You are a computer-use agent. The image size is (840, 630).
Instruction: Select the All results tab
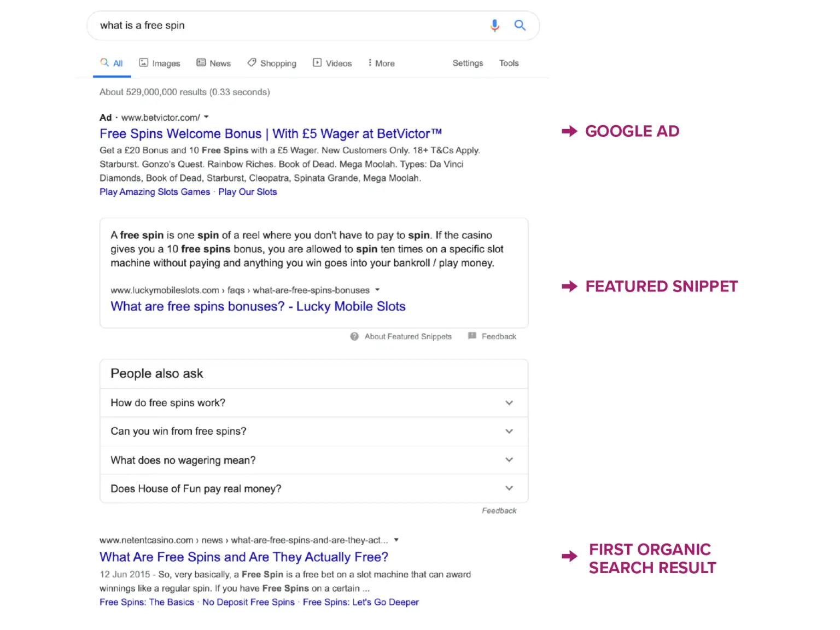click(x=112, y=63)
